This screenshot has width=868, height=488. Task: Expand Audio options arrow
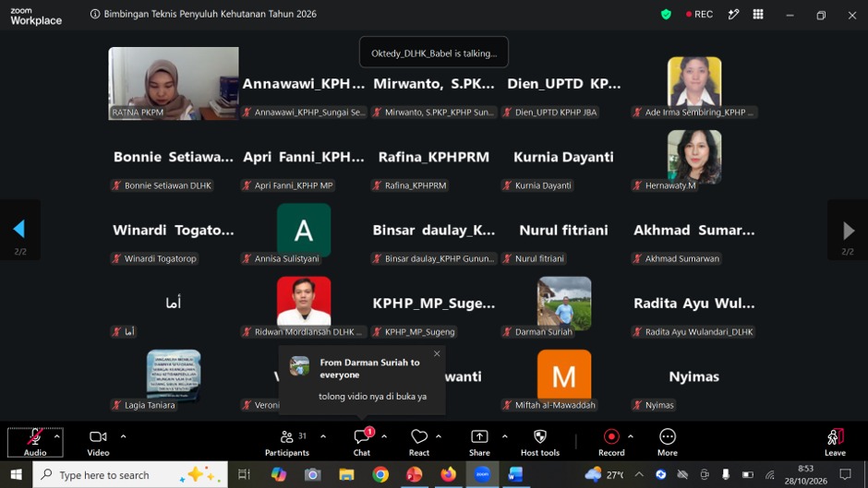coord(56,436)
